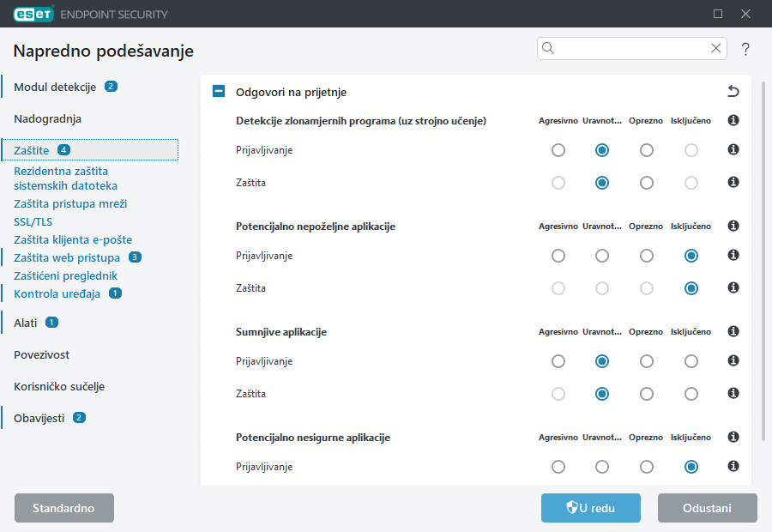The width and height of the screenshot is (772, 532).
Task: Open info icon beside Sumnjive aplikacije heading
Action: pyautogui.click(x=733, y=331)
